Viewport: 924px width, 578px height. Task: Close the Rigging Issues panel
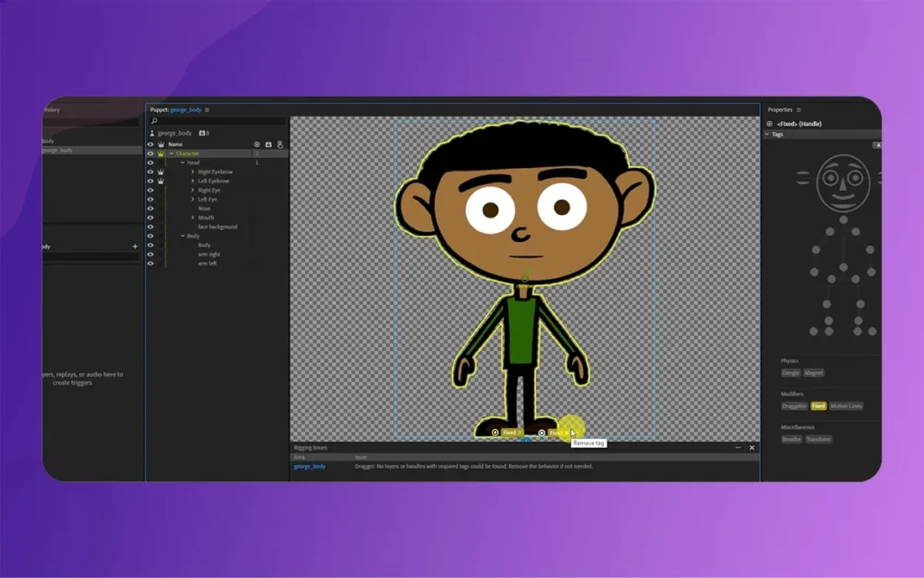point(752,447)
